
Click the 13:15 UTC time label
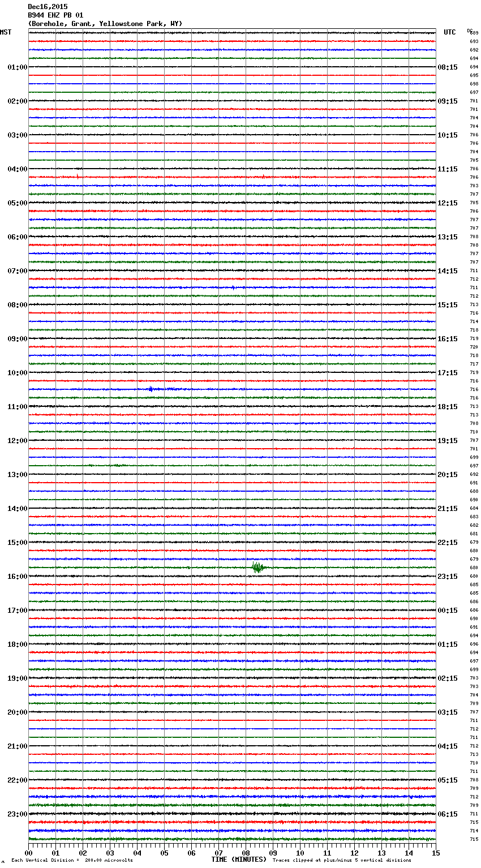[x=448, y=237]
